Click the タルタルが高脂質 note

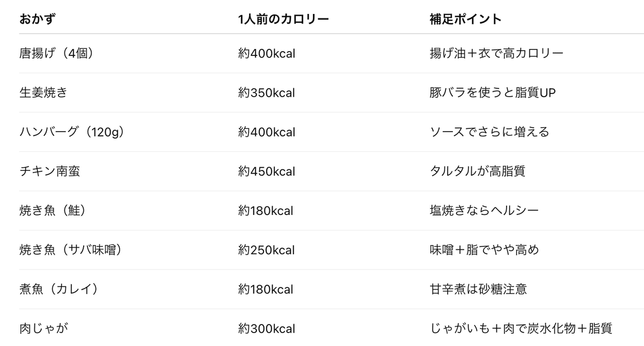pos(478,171)
